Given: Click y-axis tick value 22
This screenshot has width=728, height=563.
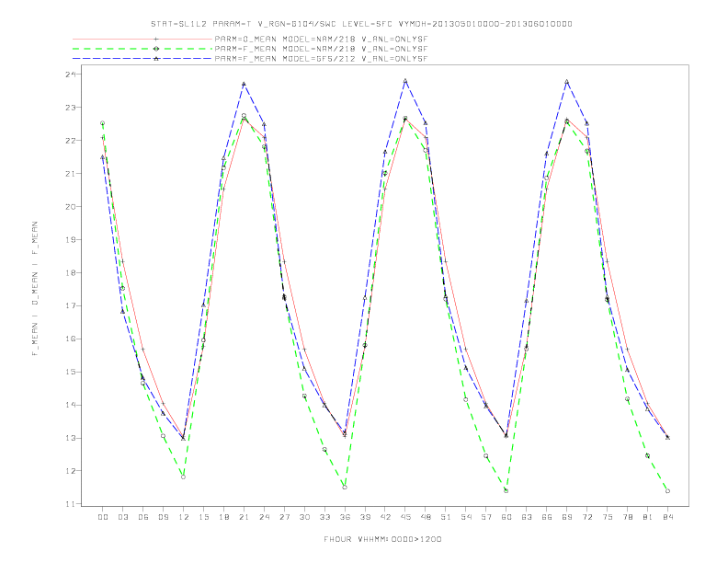Looking at the screenshot, I should [x=73, y=140].
